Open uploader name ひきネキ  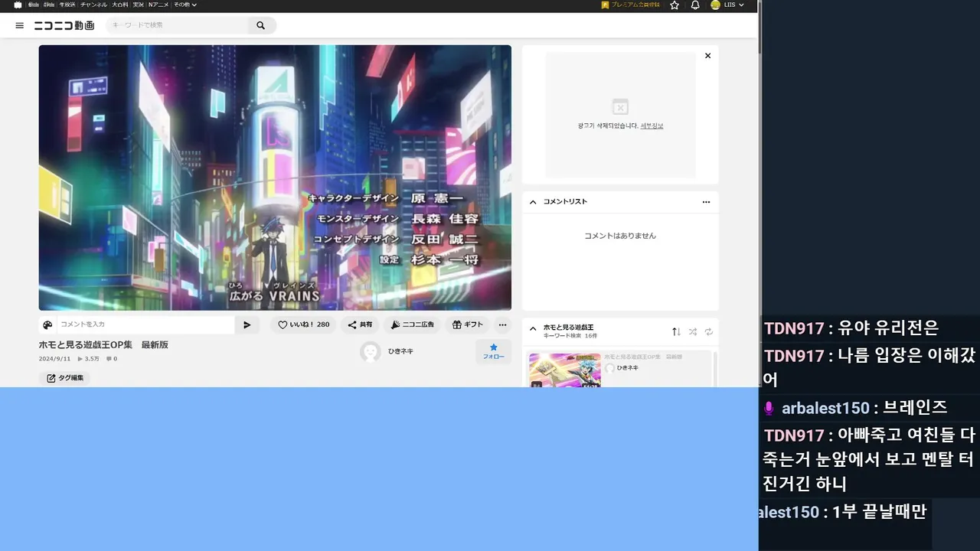400,351
